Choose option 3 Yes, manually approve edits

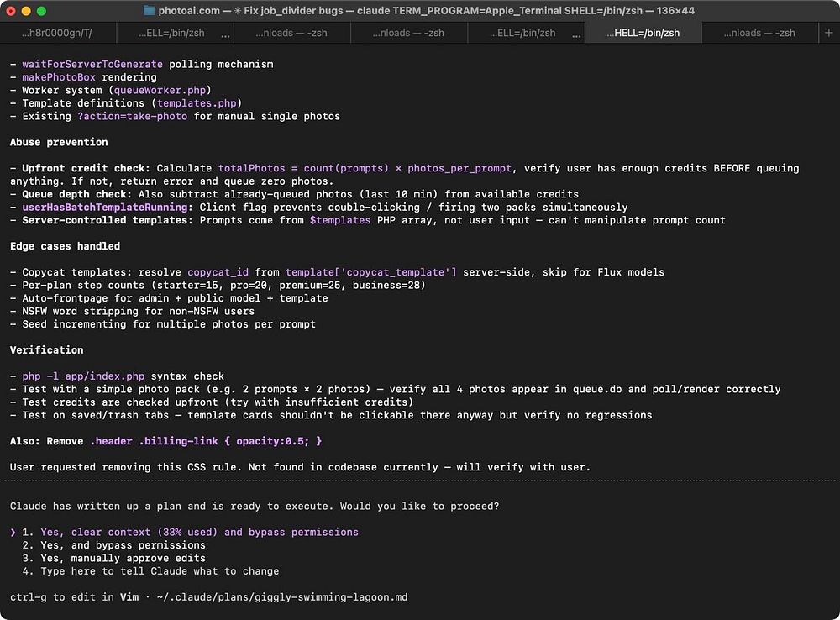point(113,558)
